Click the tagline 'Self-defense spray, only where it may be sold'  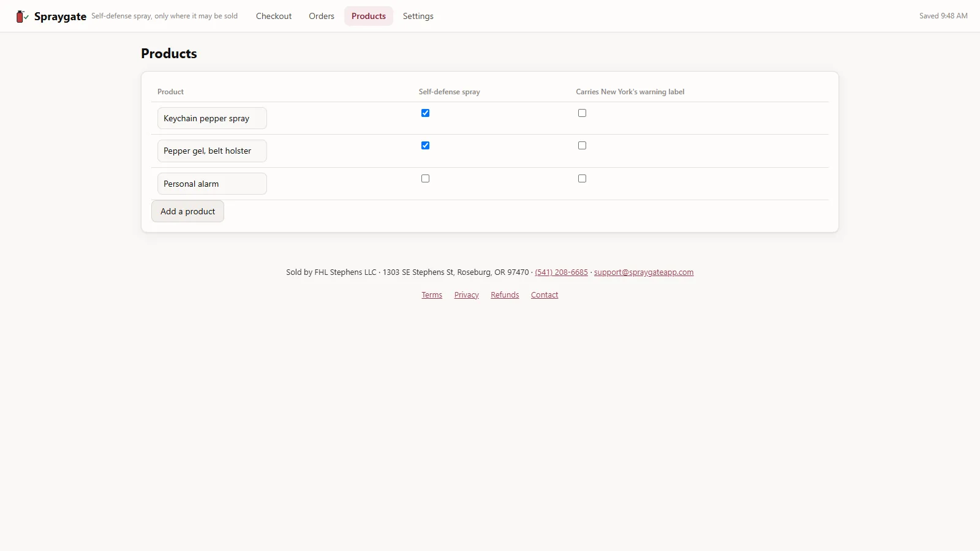[x=165, y=16]
